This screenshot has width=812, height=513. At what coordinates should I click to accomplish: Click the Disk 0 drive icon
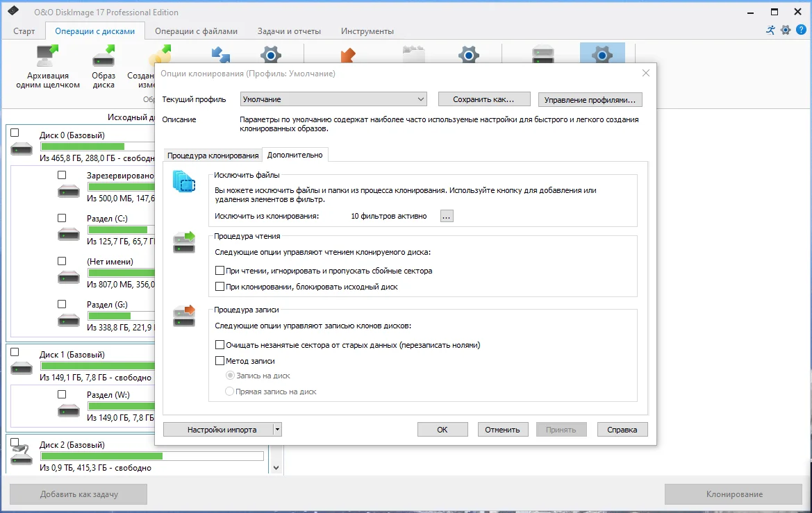22,149
